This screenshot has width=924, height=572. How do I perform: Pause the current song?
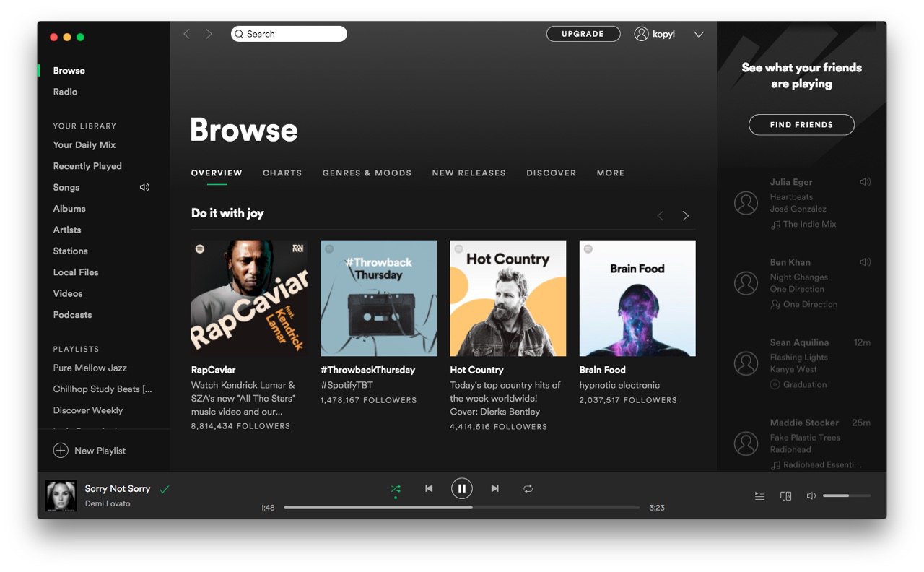pyautogui.click(x=462, y=489)
